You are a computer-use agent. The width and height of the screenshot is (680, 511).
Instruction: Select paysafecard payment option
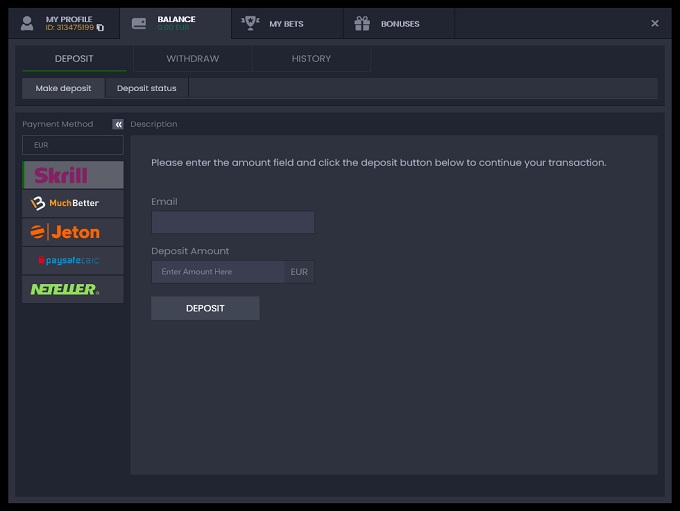coord(73,261)
